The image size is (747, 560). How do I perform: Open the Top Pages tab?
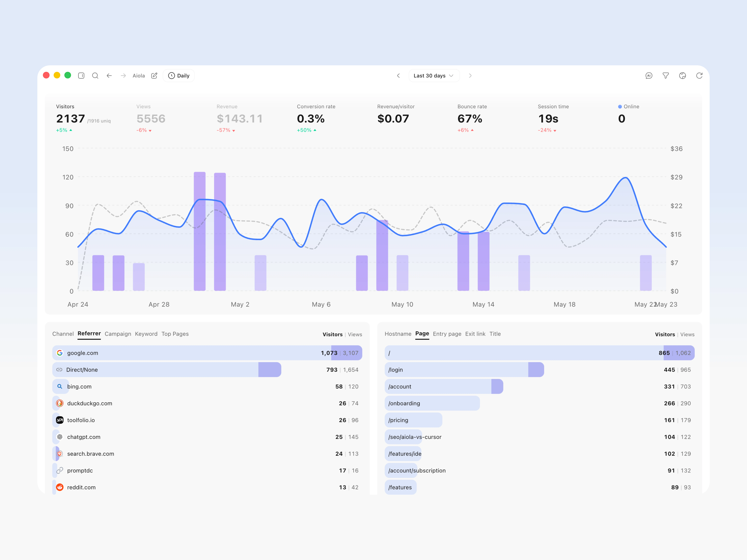point(175,334)
